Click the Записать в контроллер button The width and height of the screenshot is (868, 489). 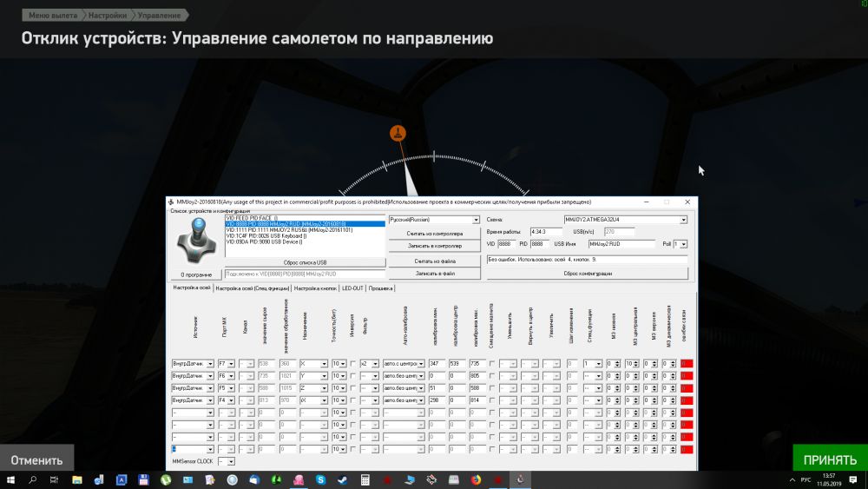pos(433,246)
